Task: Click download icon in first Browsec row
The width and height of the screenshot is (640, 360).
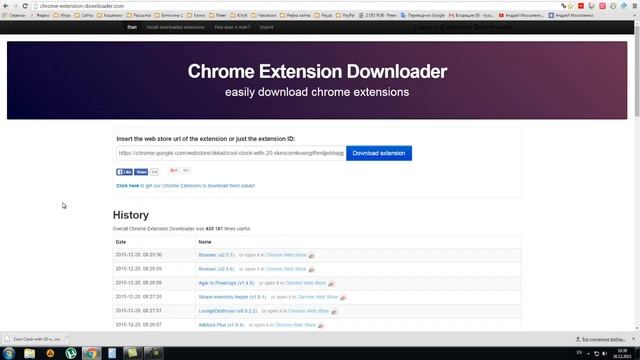Action: tap(311, 256)
